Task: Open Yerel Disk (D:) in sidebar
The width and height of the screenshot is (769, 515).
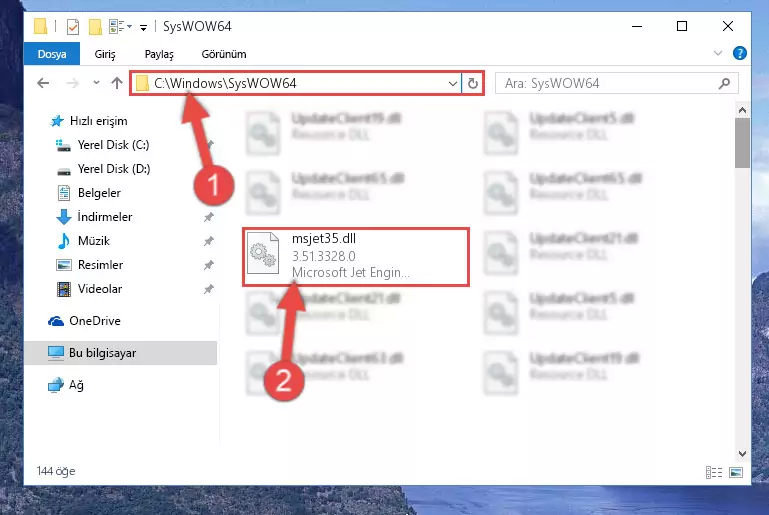Action: (x=114, y=169)
